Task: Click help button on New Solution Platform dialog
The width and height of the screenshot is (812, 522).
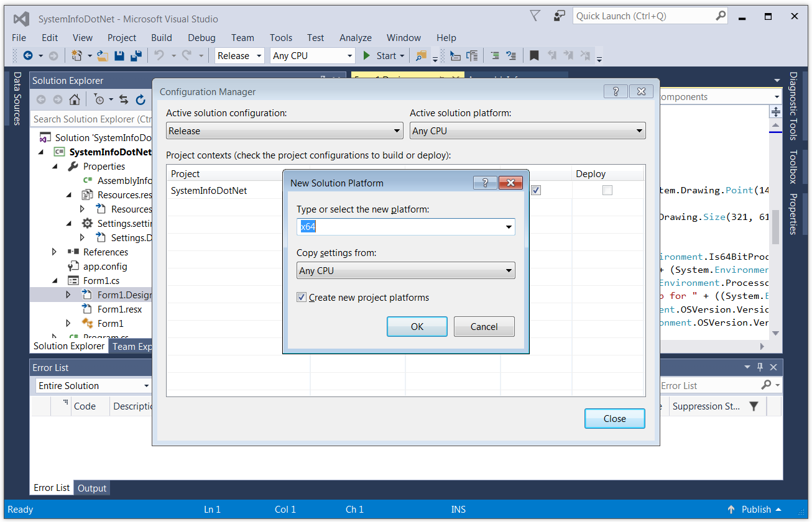Action: point(485,183)
